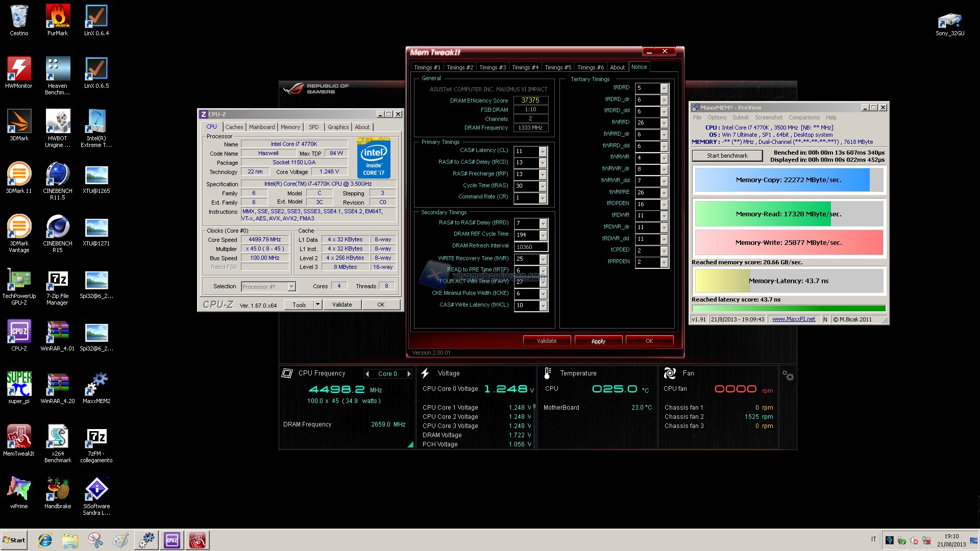
Task: Open Internet Explorer from taskbar
Action: pyautogui.click(x=45, y=540)
